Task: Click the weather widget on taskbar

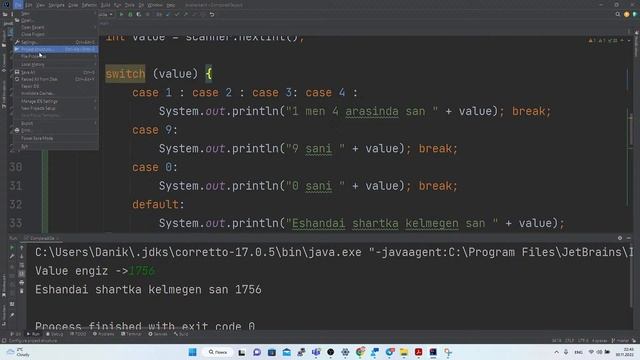Action: [18, 352]
